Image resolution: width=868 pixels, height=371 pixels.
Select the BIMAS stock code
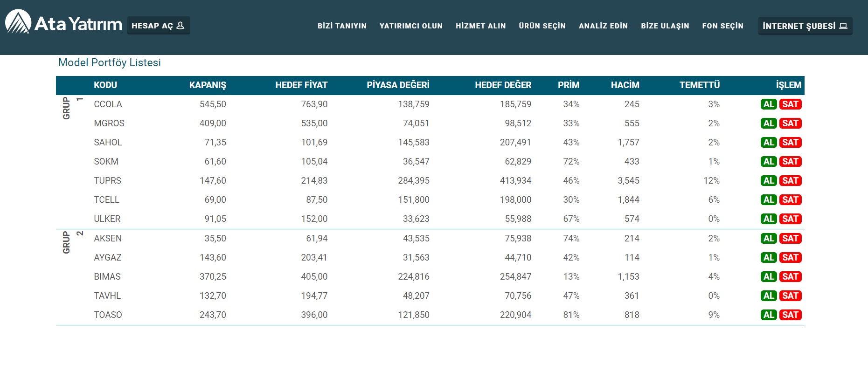pos(107,277)
